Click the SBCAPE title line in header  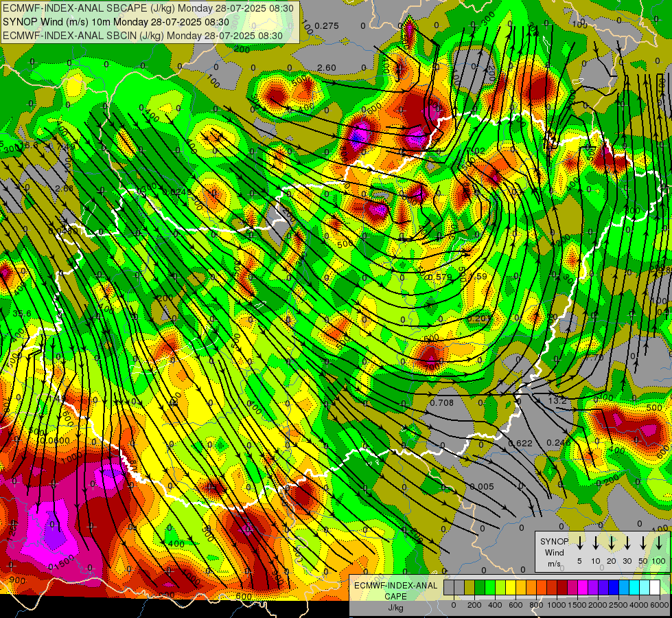pyautogui.click(x=148, y=8)
